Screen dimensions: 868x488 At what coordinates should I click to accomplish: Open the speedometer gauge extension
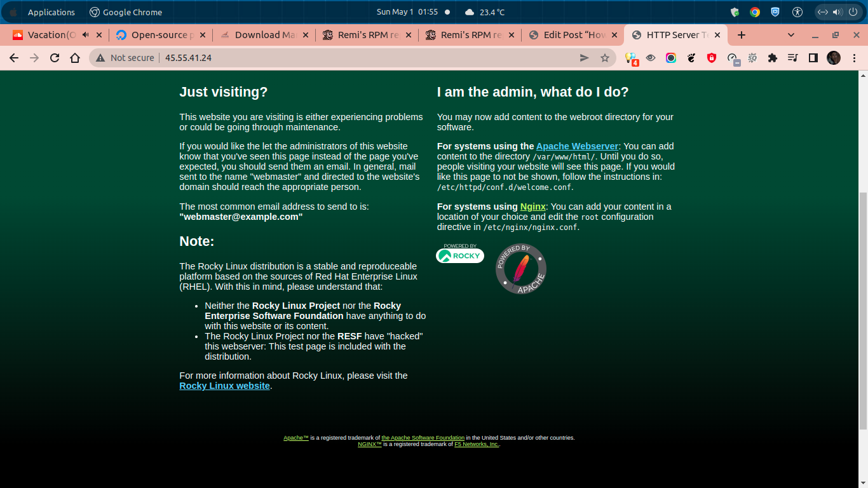pyautogui.click(x=733, y=58)
